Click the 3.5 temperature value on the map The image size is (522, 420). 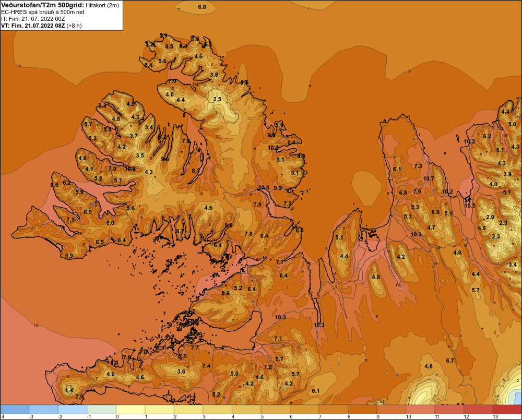pos(140,155)
